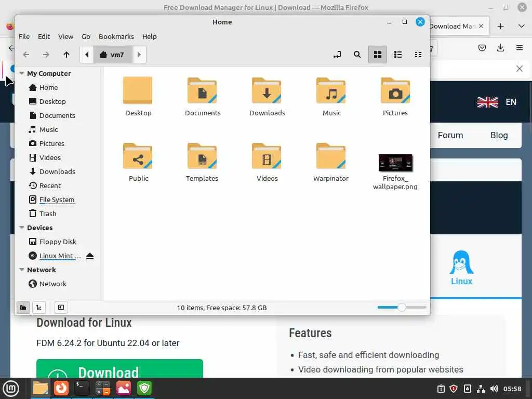Image resolution: width=532 pixels, height=399 pixels.
Task: Collapse the Devices sidebar section
Action: coord(22,228)
